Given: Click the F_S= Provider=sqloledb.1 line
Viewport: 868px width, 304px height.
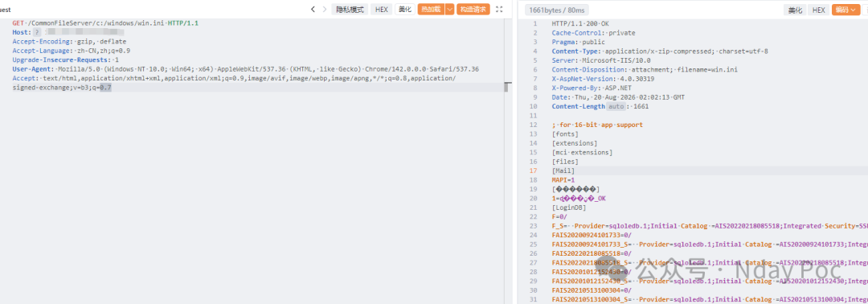Looking at the screenshot, I should pyautogui.click(x=709, y=226).
